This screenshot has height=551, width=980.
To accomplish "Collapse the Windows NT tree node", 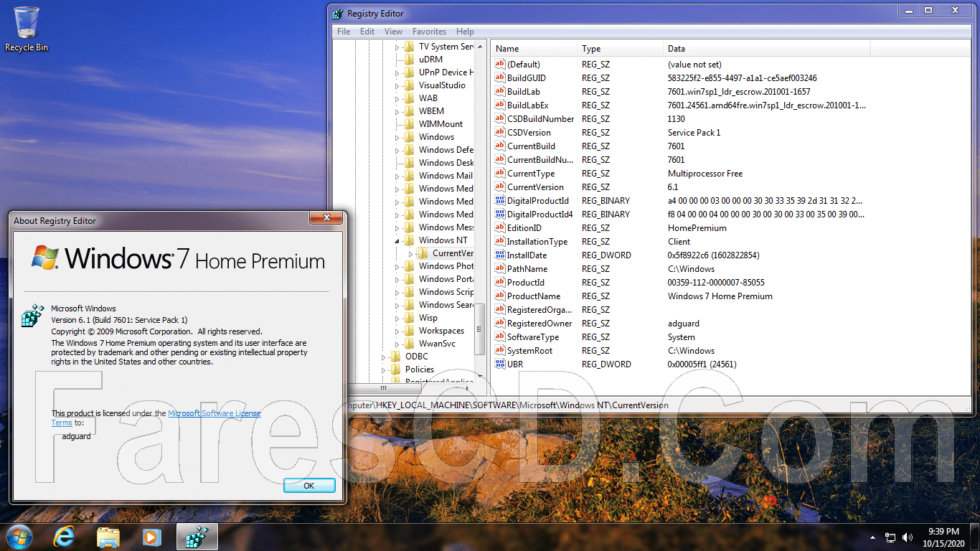I will 397,240.
